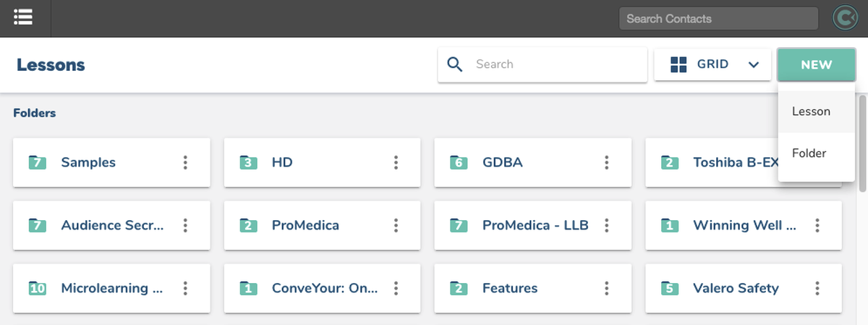Screen dimensions: 868x325
Task: Click the Winning Well folder icon
Action: 670,226
